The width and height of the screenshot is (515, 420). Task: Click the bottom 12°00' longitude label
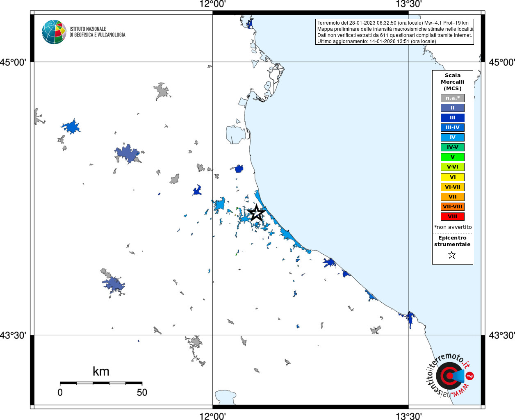pos(212,416)
